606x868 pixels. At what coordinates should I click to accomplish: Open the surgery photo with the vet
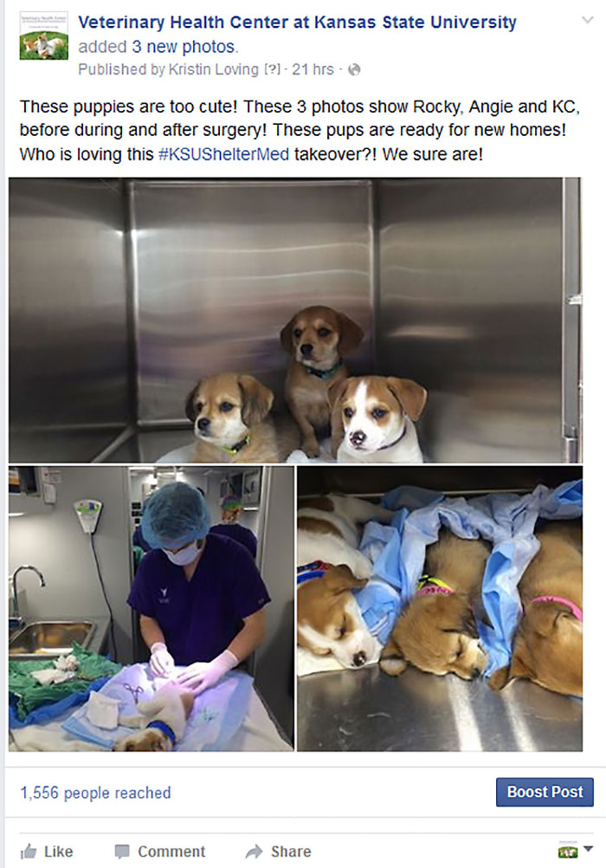coord(151,608)
